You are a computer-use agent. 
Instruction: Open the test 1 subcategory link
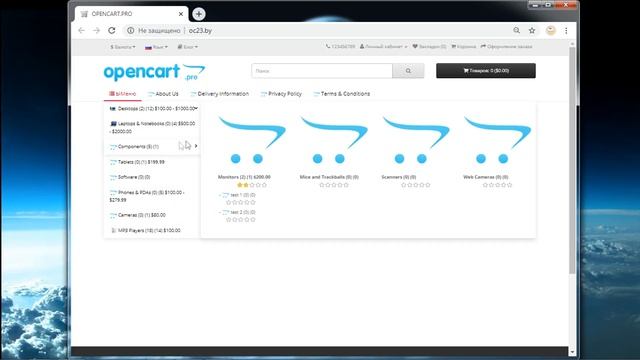(242, 195)
